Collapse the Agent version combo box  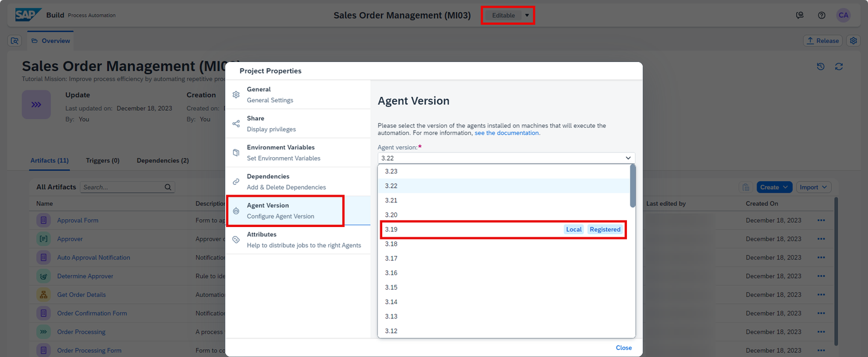(x=629, y=158)
